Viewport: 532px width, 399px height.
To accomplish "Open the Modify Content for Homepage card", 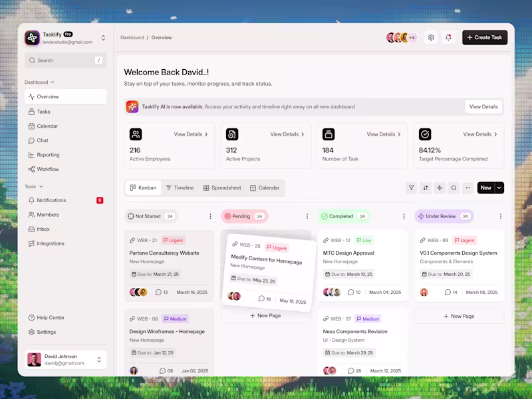I will pyautogui.click(x=269, y=273).
